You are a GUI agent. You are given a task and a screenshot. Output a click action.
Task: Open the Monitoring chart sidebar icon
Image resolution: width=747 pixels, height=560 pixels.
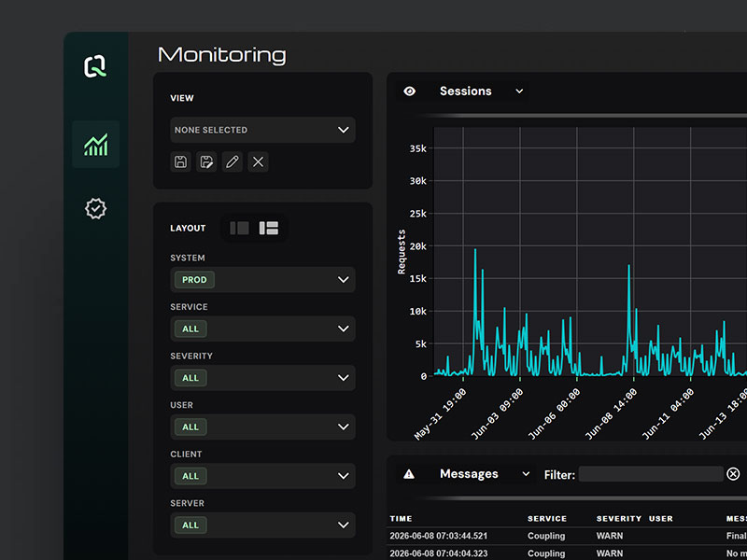(96, 145)
